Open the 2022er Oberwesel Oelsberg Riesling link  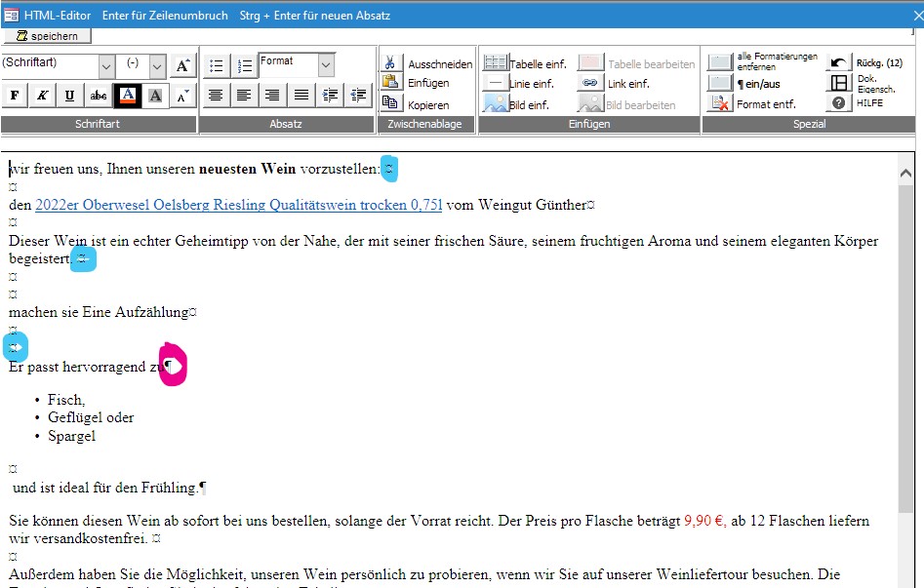238,205
